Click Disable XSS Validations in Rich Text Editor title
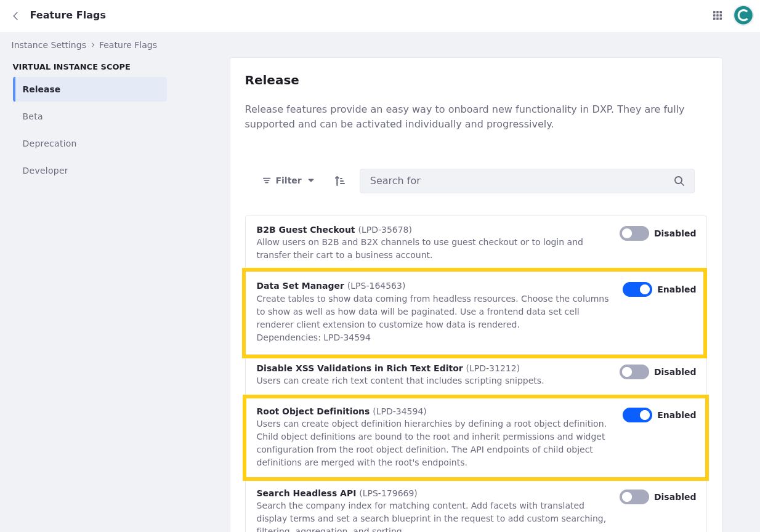The image size is (760, 532). [360, 368]
